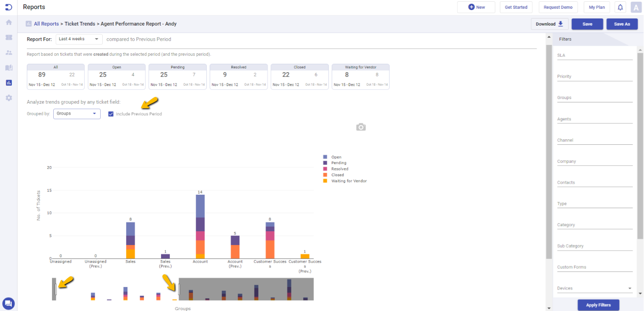Uncheck Include Previous Period
The height and width of the screenshot is (311, 644).
coord(111,114)
